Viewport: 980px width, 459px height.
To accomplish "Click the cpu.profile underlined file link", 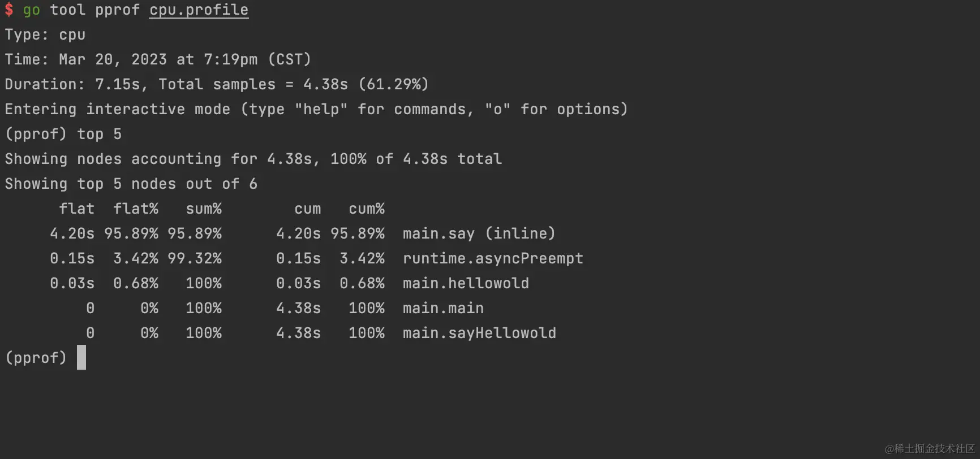I will tap(199, 10).
